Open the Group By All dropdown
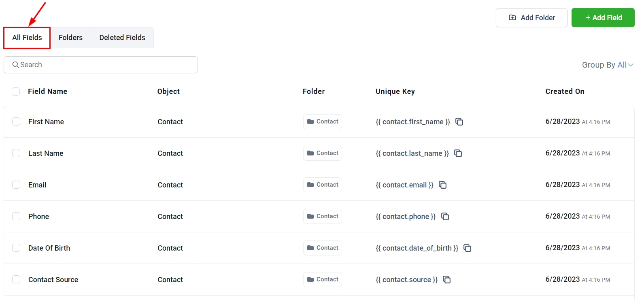Screen dimensions: 644x300 coord(607,65)
